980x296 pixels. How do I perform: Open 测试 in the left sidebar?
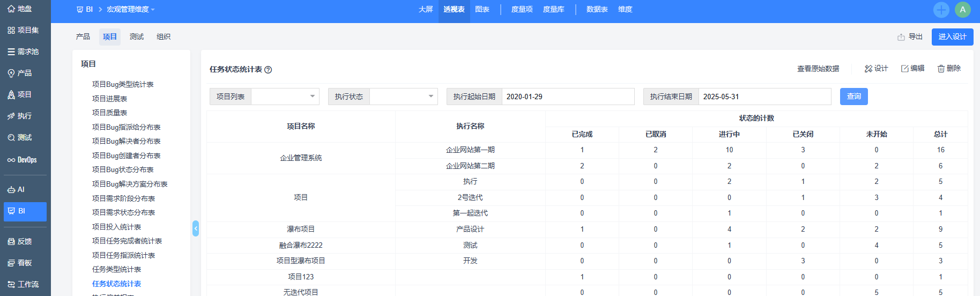click(x=20, y=137)
